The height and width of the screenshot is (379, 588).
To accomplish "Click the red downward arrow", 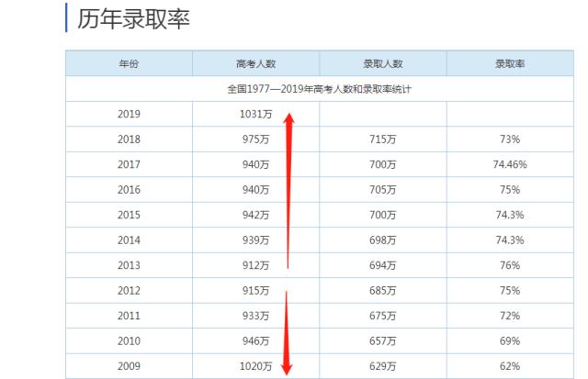I will point(288,330).
